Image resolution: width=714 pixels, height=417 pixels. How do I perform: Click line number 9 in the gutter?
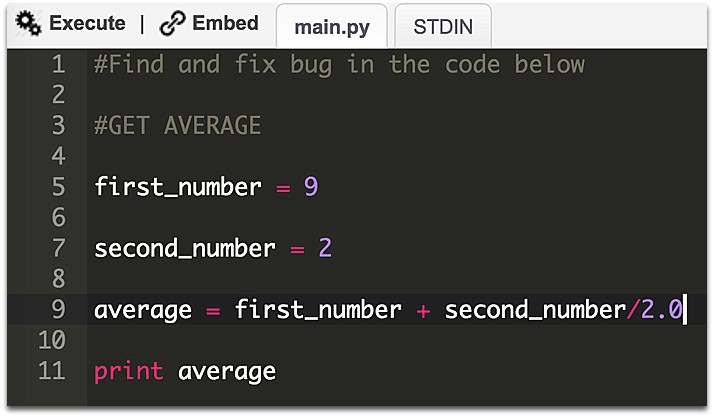pos(58,310)
